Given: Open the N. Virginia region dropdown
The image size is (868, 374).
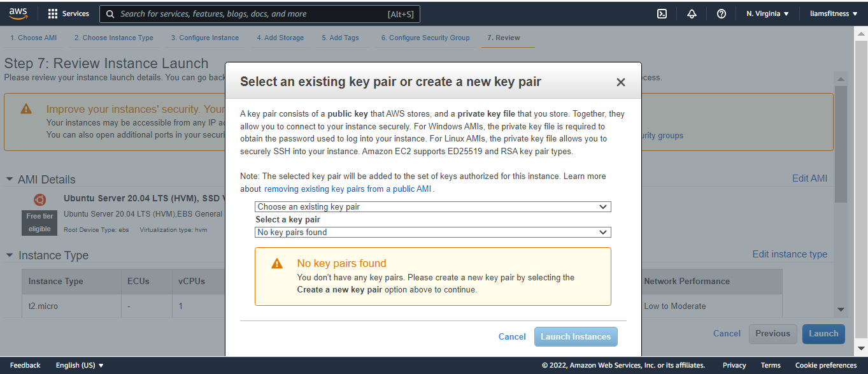Looking at the screenshot, I should (767, 13).
